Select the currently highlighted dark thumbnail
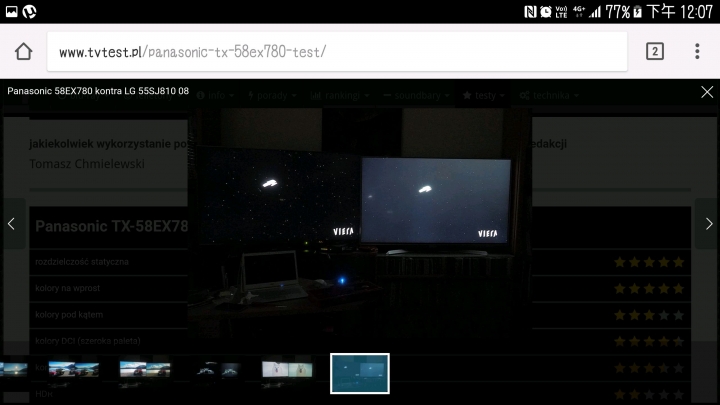This screenshot has height=405, width=720. click(x=360, y=373)
